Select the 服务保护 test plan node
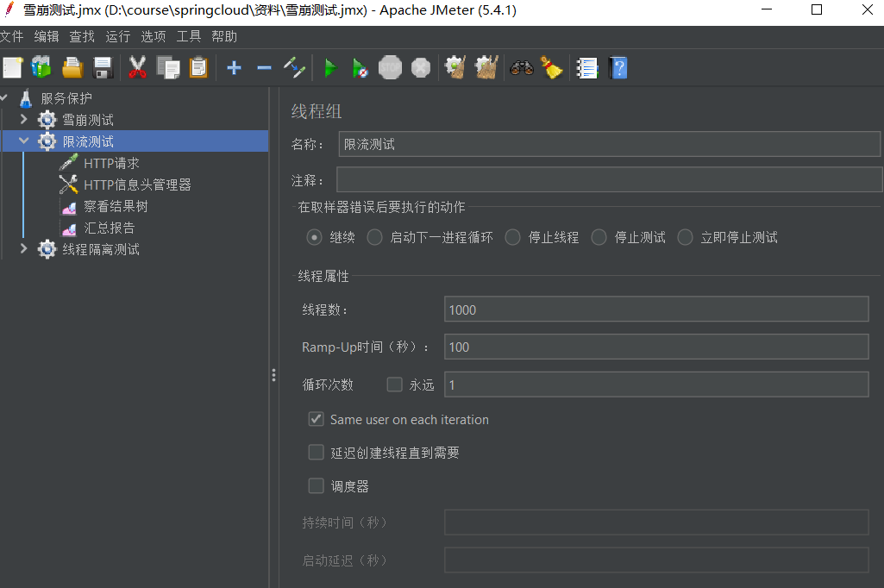 [x=66, y=98]
